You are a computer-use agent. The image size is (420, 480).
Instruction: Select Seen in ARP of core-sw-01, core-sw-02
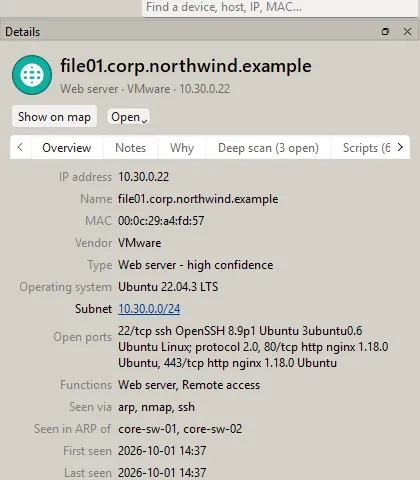(x=180, y=429)
